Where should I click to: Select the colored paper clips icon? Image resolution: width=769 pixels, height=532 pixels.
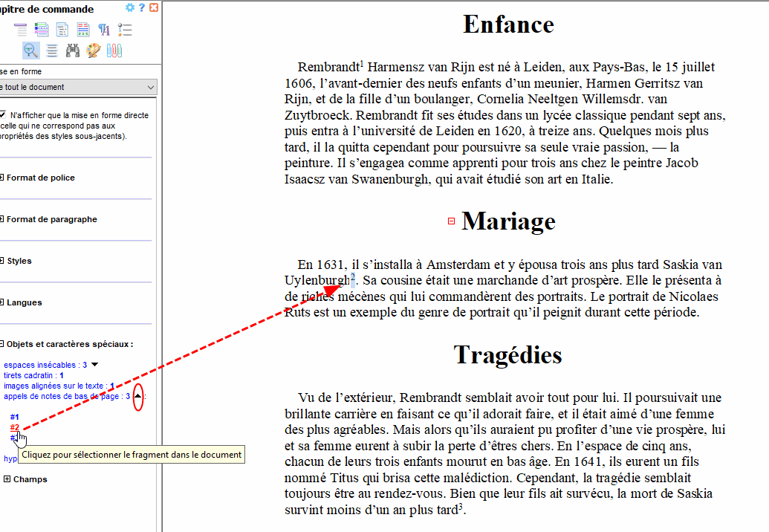point(114,51)
